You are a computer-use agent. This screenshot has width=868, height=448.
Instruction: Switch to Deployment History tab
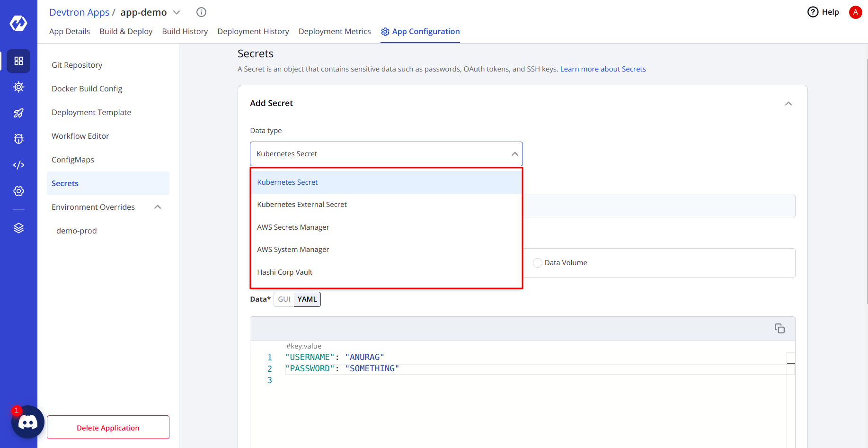click(253, 31)
